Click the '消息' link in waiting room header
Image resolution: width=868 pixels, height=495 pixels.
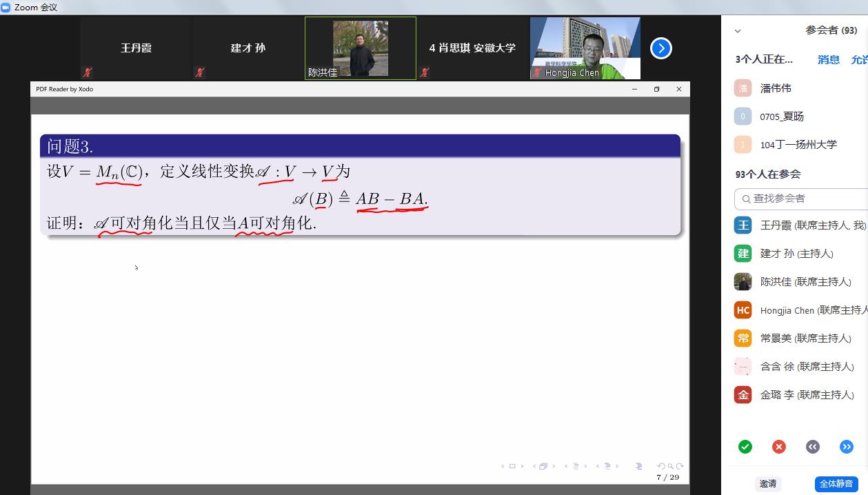pyautogui.click(x=828, y=59)
